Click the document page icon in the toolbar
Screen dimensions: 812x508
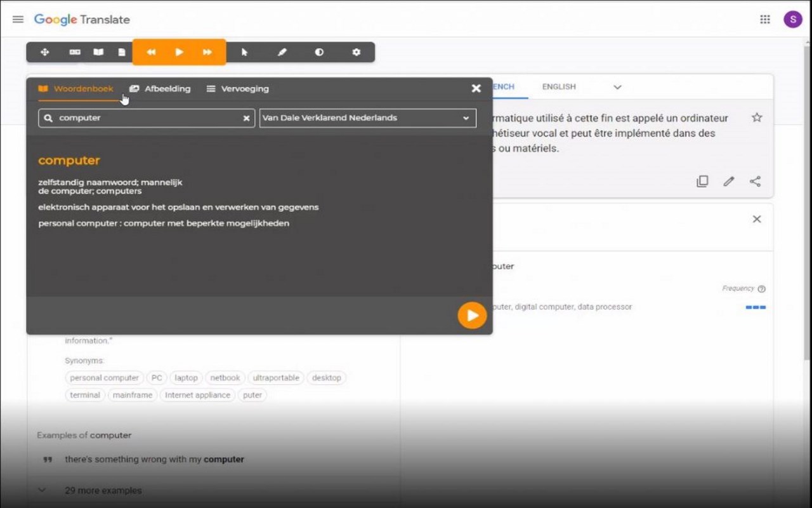[122, 52]
